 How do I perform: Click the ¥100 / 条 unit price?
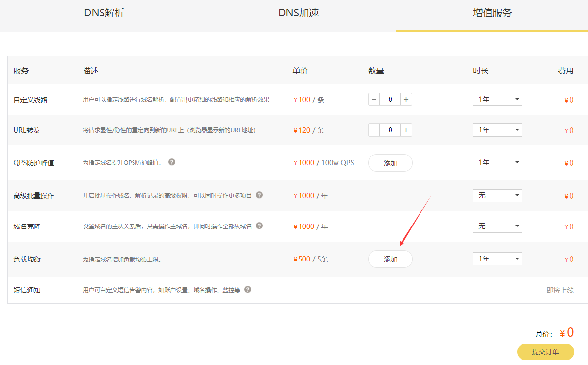[309, 100]
